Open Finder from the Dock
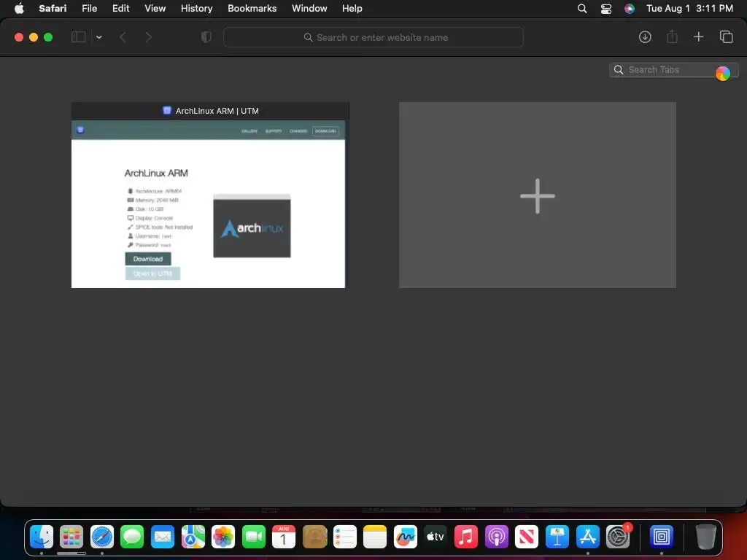The height and width of the screenshot is (560, 747). coord(42,537)
